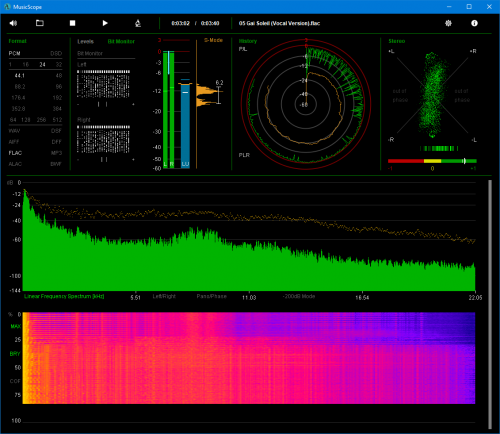
Task: Enable the -200dB Mode option
Action: click(x=299, y=296)
